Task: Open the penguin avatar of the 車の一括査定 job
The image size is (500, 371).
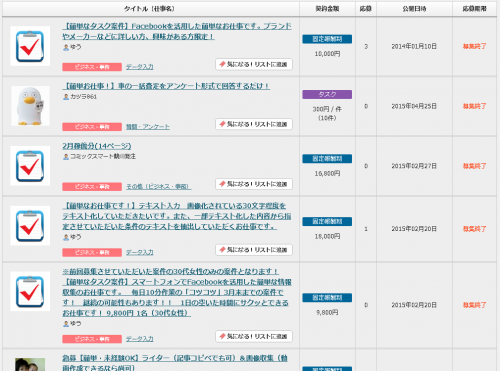Action: (x=30, y=106)
